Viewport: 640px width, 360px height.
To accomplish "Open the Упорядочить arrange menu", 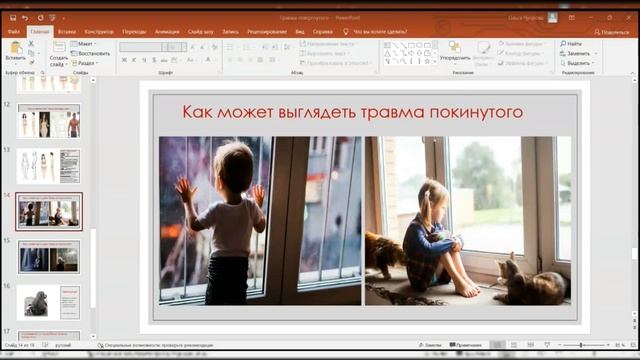I will point(455,52).
